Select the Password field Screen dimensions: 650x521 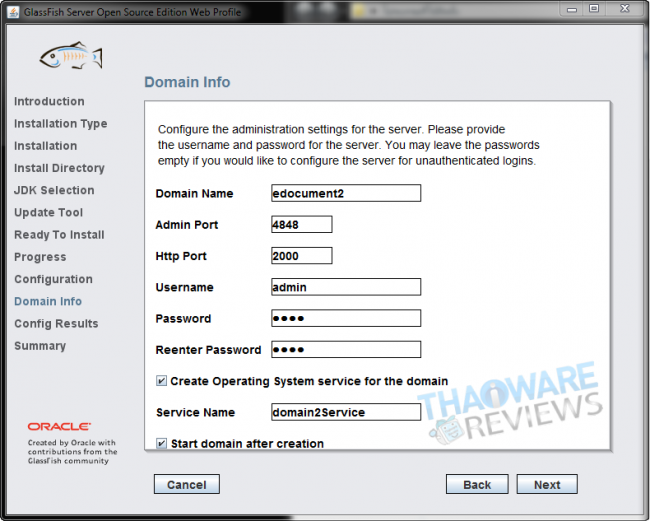pyautogui.click(x=346, y=318)
